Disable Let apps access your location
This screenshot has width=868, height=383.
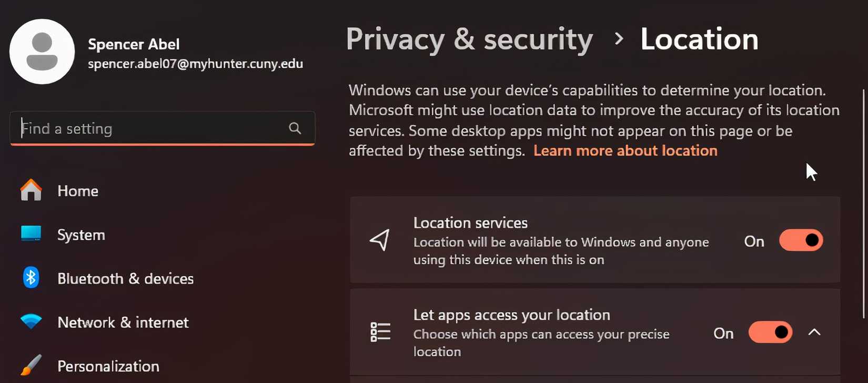(x=770, y=332)
